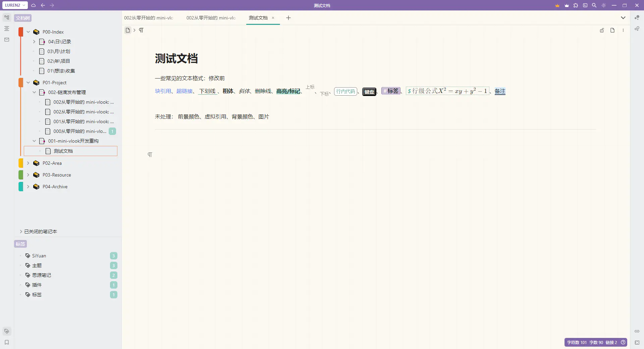Image resolution: width=644 pixels, height=349 pixels.
Task: Open the inbox envelope icon in left dock
Action: point(7,40)
